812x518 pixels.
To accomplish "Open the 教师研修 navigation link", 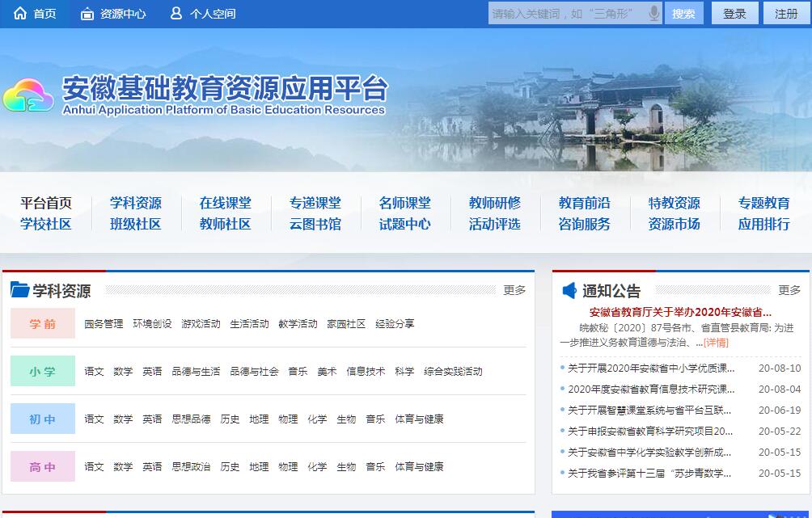I will (494, 203).
